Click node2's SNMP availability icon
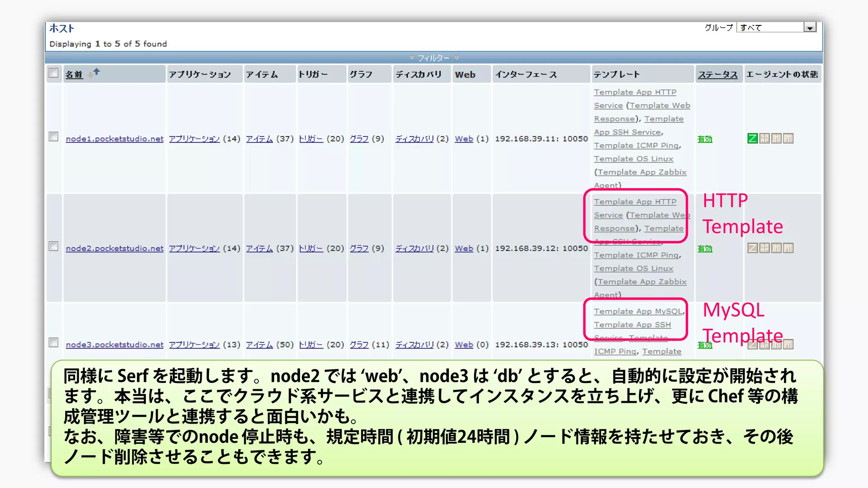The image size is (868, 488). [764, 248]
